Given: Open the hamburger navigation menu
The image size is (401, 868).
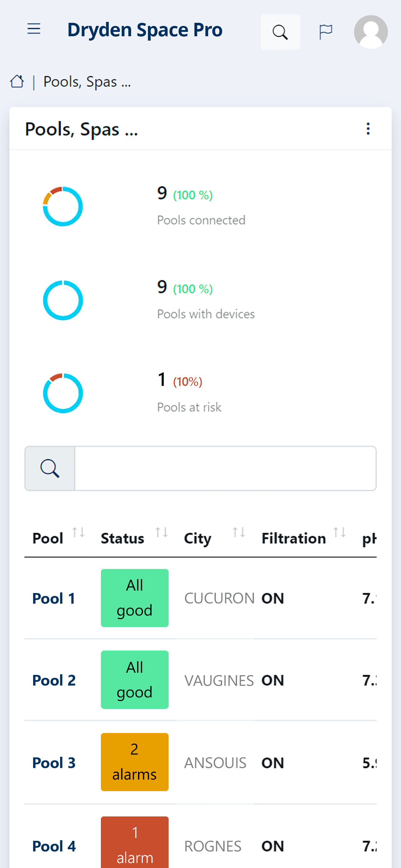Looking at the screenshot, I should pos(34,29).
